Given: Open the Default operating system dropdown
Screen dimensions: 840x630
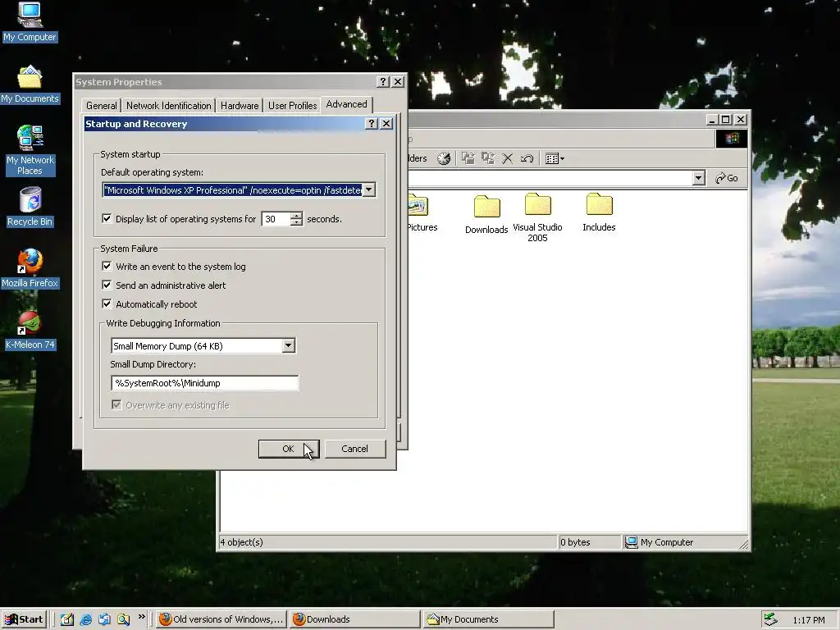Looking at the screenshot, I should click(x=368, y=190).
